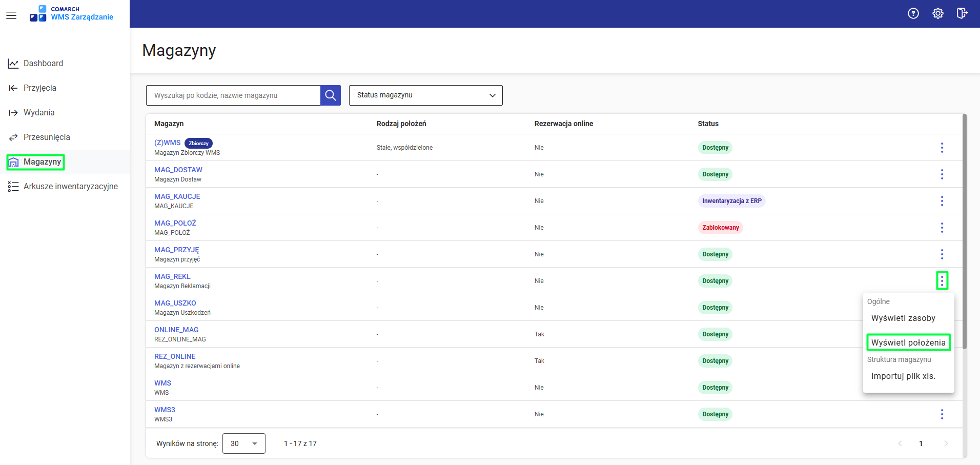Click the magnifier search button
Viewport: 980px width, 465px height.
click(331, 95)
